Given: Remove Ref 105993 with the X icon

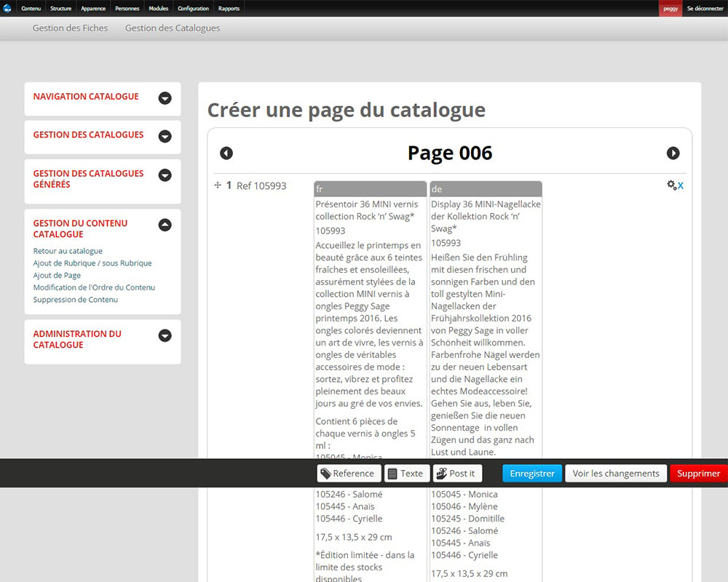Looking at the screenshot, I should [x=680, y=186].
